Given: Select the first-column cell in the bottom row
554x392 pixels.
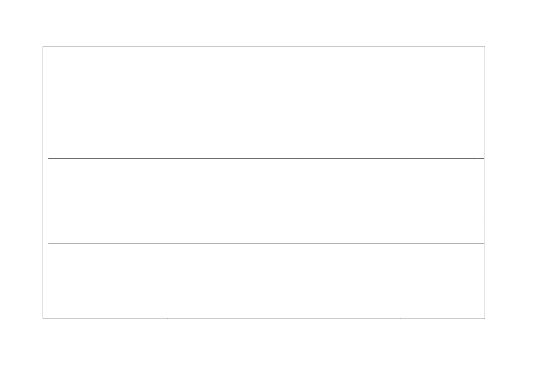Looking at the screenshot, I should pos(108,281).
